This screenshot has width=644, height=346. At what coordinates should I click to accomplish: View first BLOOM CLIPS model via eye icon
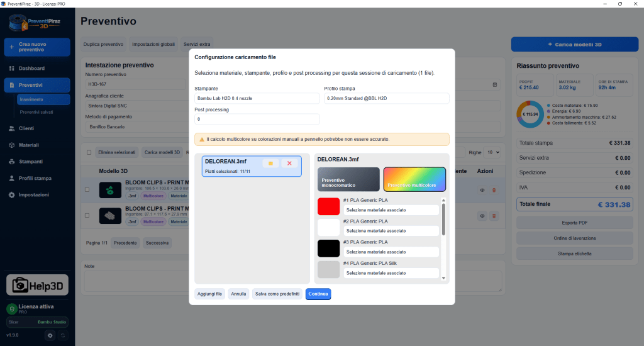click(482, 190)
